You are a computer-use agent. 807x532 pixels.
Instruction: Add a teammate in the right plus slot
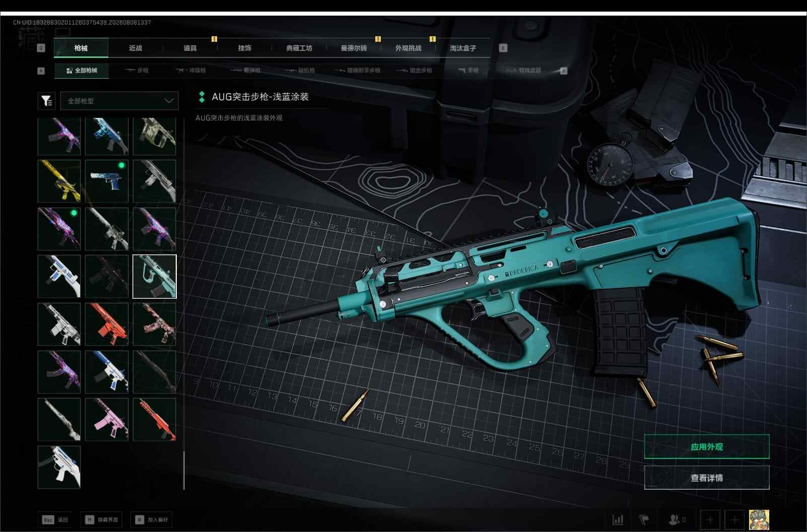pos(734,519)
